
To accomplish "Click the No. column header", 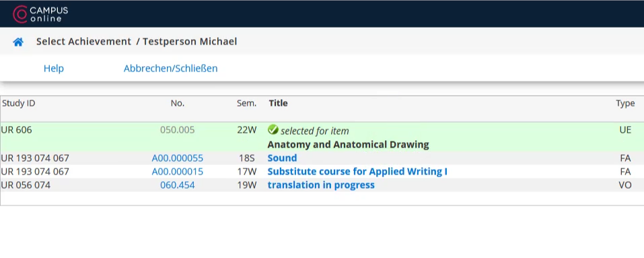I will [x=178, y=103].
